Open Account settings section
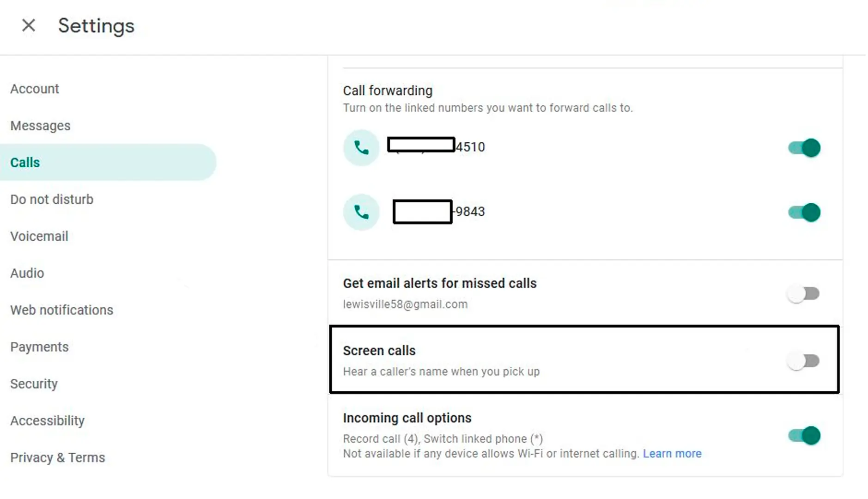Image resolution: width=868 pixels, height=499 pixels. [x=35, y=89]
